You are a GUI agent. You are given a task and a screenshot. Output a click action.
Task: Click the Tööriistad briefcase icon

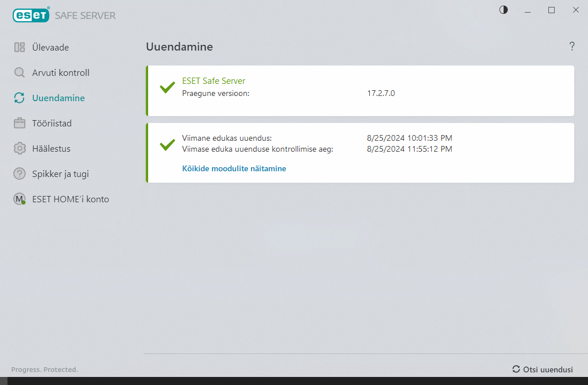pyautogui.click(x=20, y=123)
